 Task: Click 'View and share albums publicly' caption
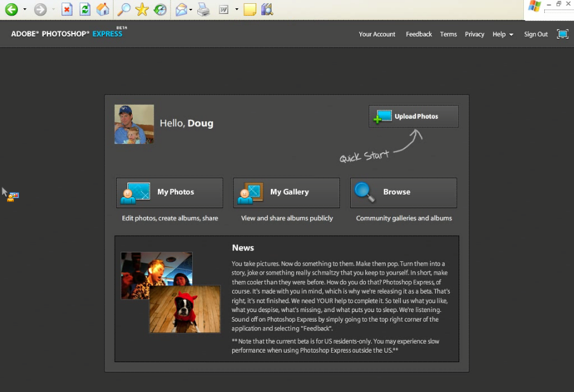coord(287,218)
